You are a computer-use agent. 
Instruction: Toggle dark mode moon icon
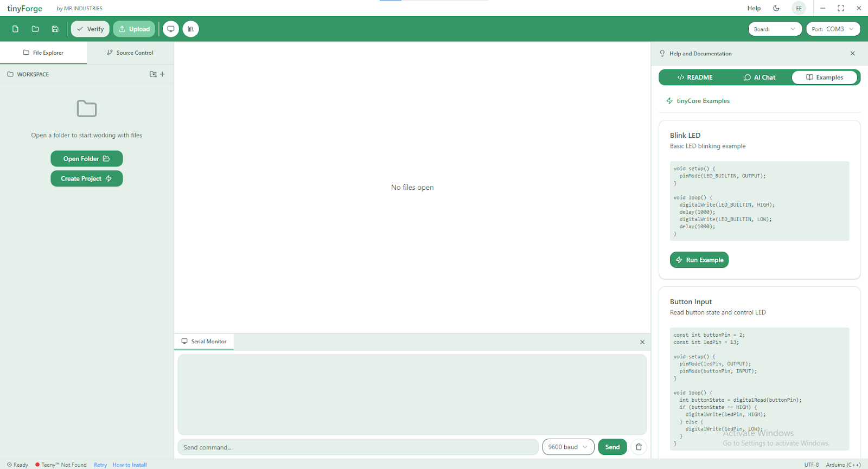coord(776,8)
